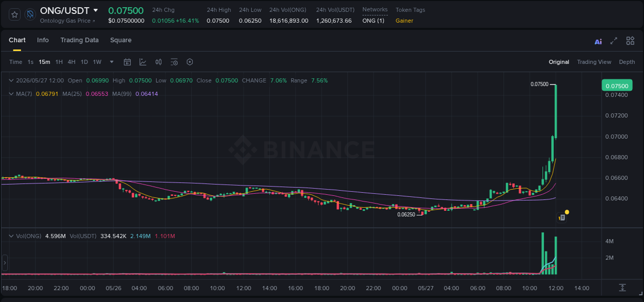Click the 24h Vol(USDT) value 1,260,673.66
This screenshot has width=644, height=302.
[x=334, y=21]
